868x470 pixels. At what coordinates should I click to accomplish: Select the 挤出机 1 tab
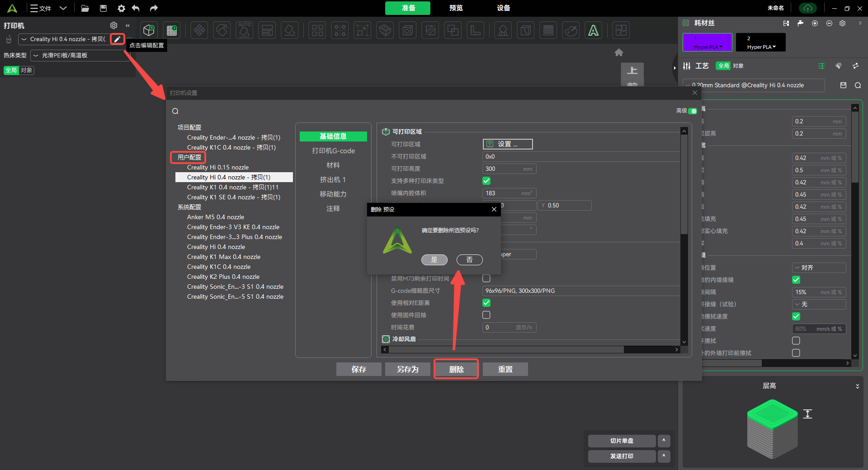click(x=333, y=180)
